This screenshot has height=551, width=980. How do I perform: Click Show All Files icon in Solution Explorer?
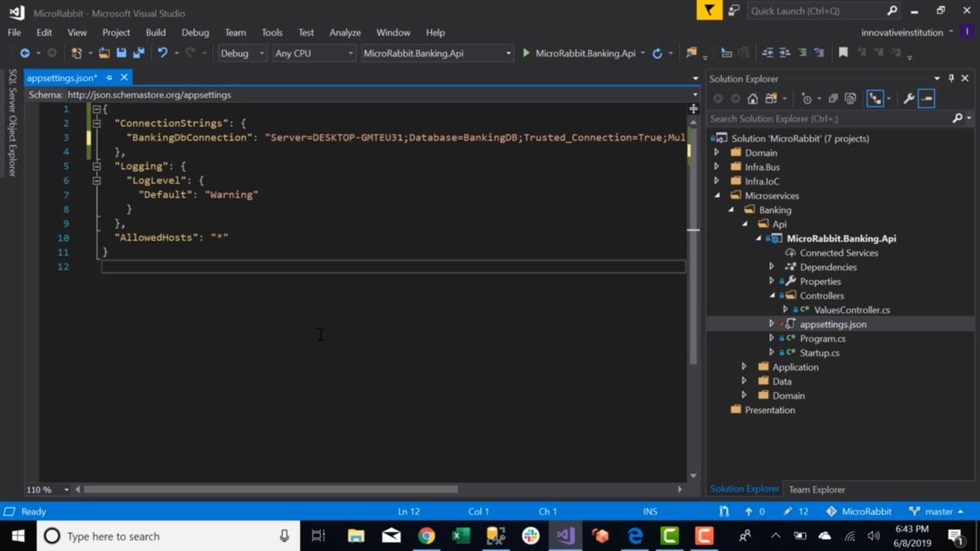coord(850,99)
